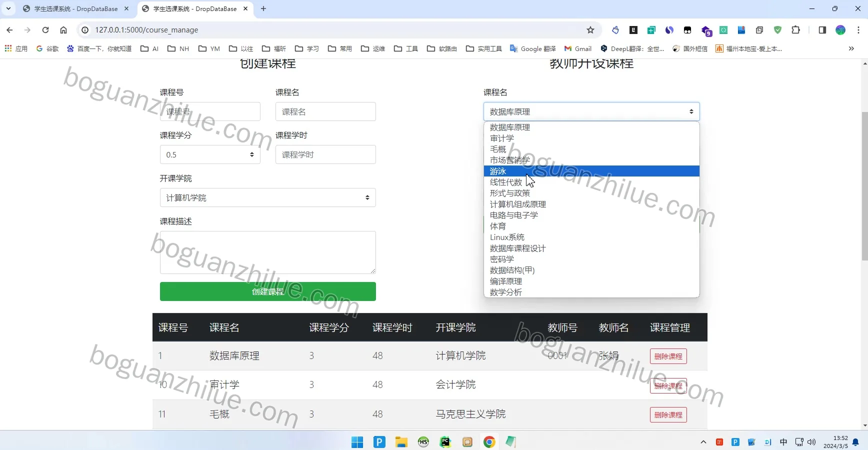Reload the page with the refresh icon

click(45, 30)
